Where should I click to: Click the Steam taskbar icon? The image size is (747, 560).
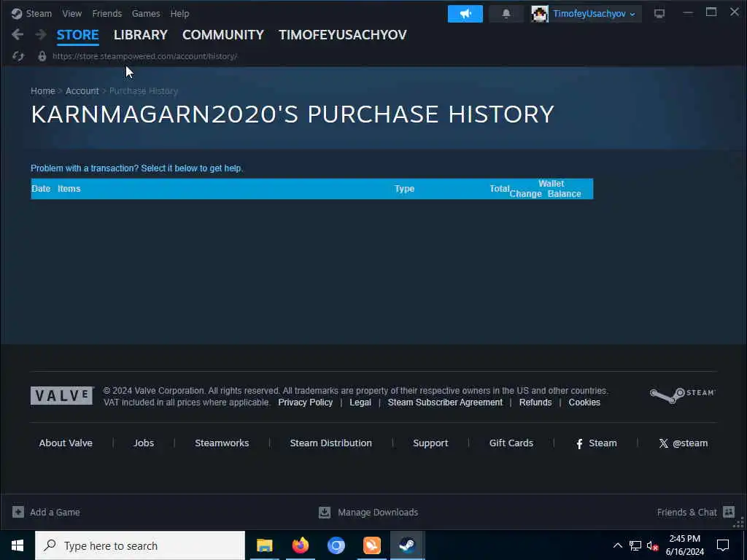click(407, 545)
